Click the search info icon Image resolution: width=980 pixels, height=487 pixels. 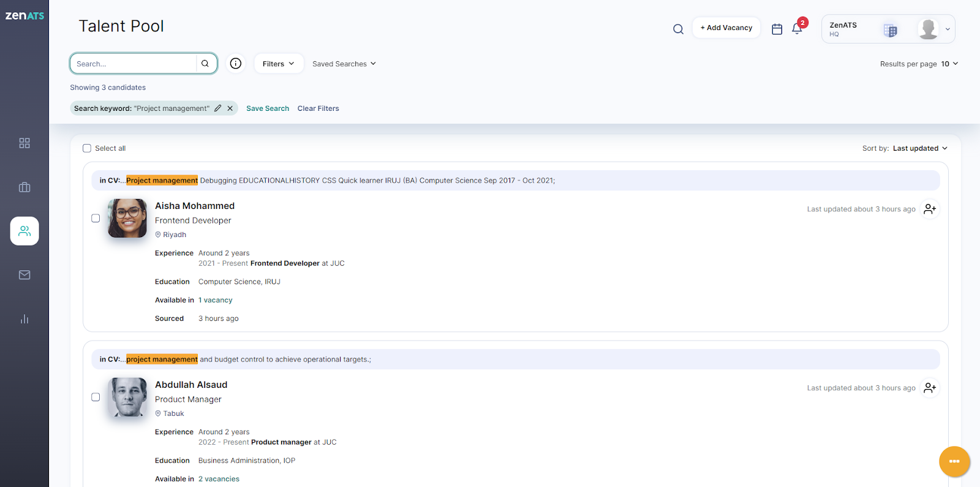click(x=236, y=63)
